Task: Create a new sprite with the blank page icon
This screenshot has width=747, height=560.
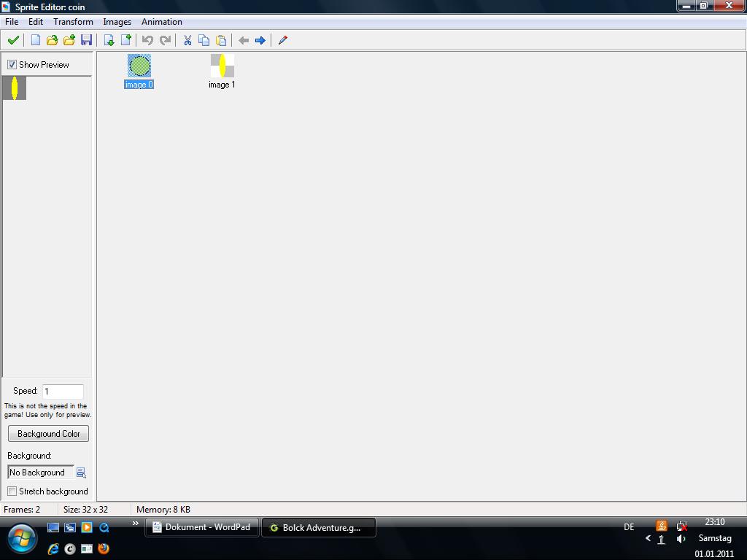Action: [35, 40]
